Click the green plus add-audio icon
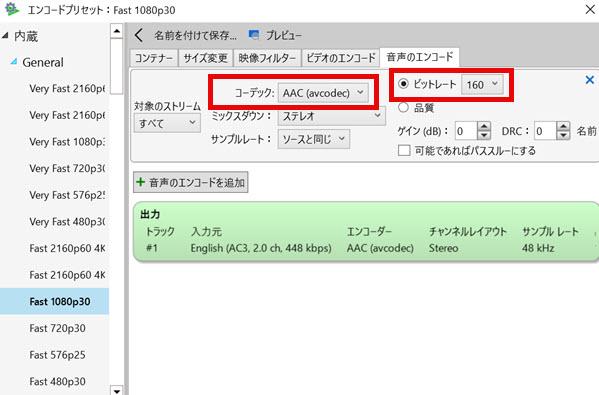The width and height of the screenshot is (599, 395). coord(141,182)
